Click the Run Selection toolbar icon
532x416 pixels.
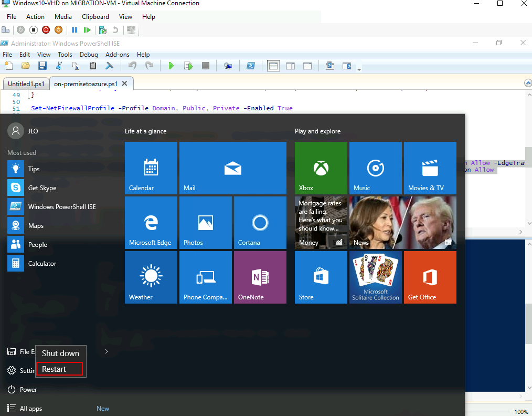pos(188,66)
